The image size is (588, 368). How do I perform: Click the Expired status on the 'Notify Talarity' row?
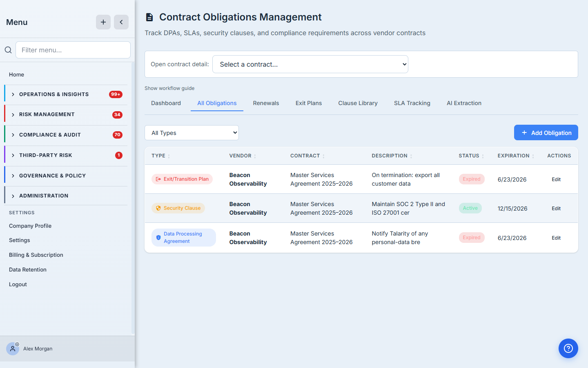click(x=472, y=238)
